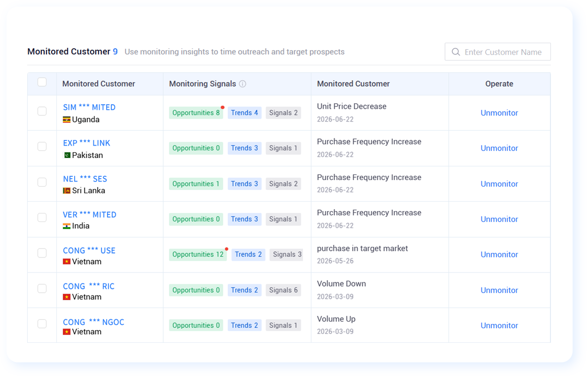
Task: Open customer SIM *** MITED
Action: pyautogui.click(x=89, y=107)
